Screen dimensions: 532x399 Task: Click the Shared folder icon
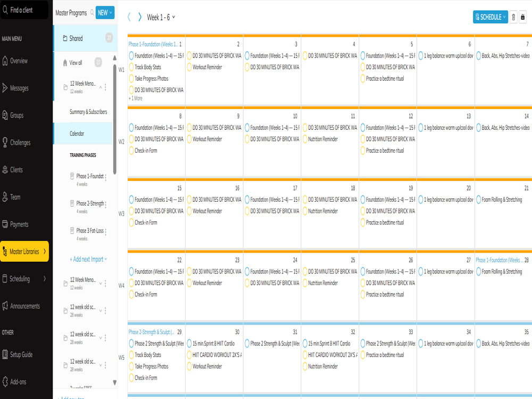tap(65, 38)
